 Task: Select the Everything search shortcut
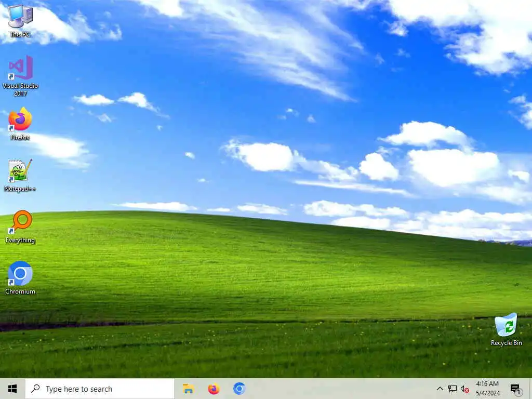20,227
